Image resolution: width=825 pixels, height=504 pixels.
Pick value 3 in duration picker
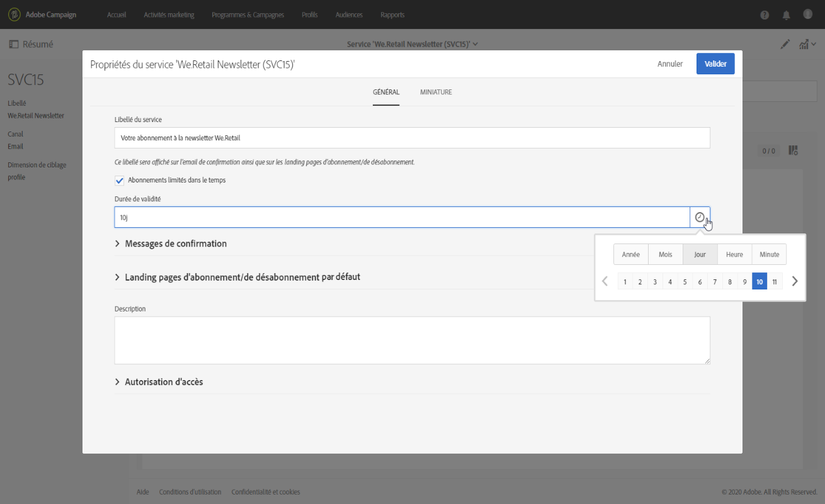(655, 282)
